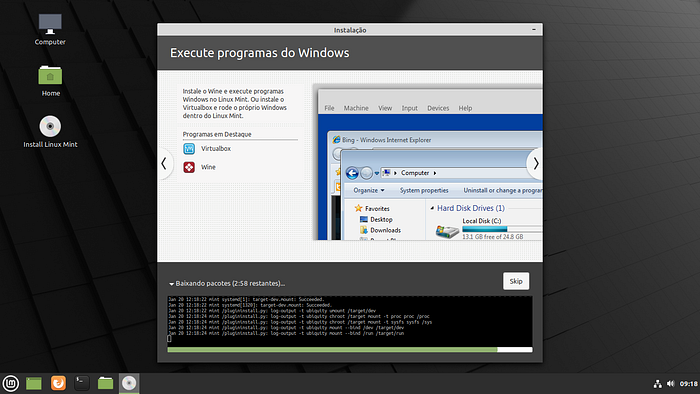This screenshot has width=700, height=394.
Task: Click the Skip button
Action: click(x=516, y=281)
